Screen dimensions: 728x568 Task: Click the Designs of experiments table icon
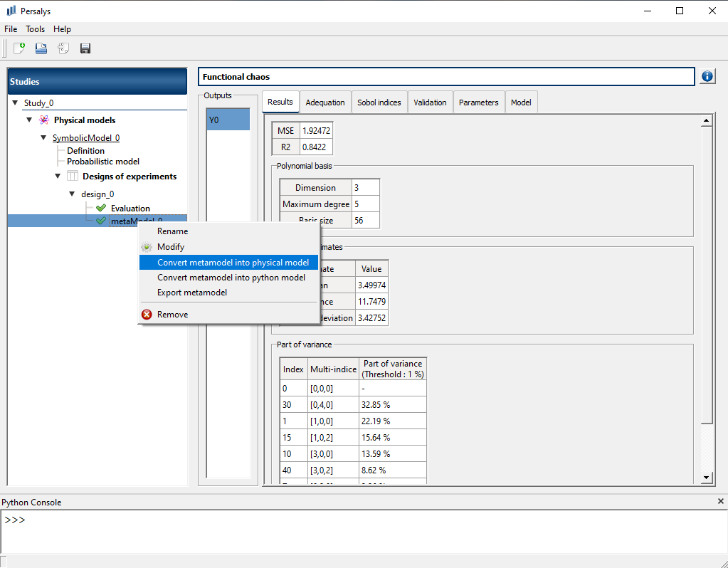click(x=73, y=177)
